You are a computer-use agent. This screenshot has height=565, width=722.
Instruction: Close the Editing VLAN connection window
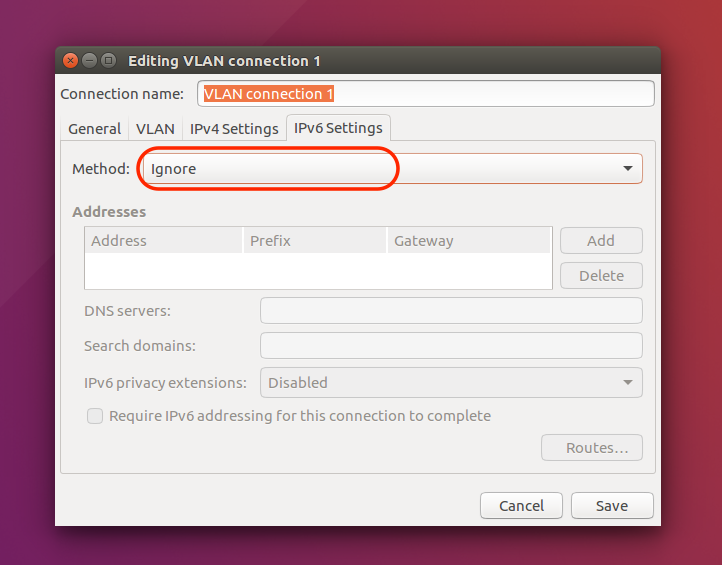click(70, 60)
